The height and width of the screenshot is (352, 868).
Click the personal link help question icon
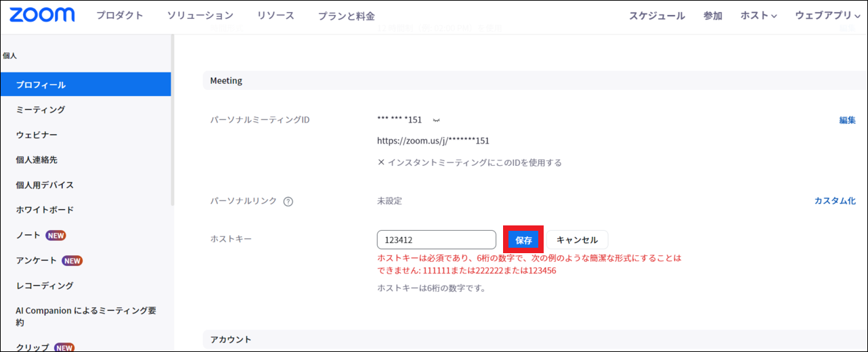[288, 201]
